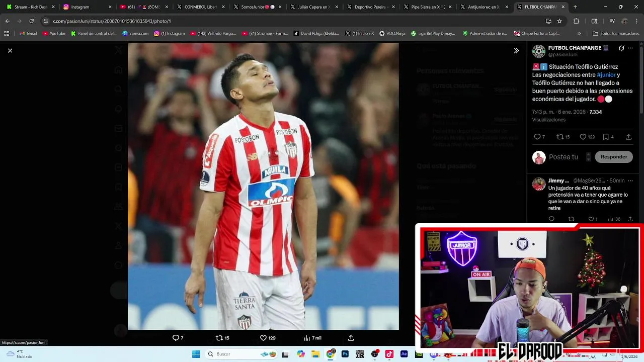Screen dimensions: 644x362
Task: Click the repost icon with 15 in sidebar
Action: point(563,137)
